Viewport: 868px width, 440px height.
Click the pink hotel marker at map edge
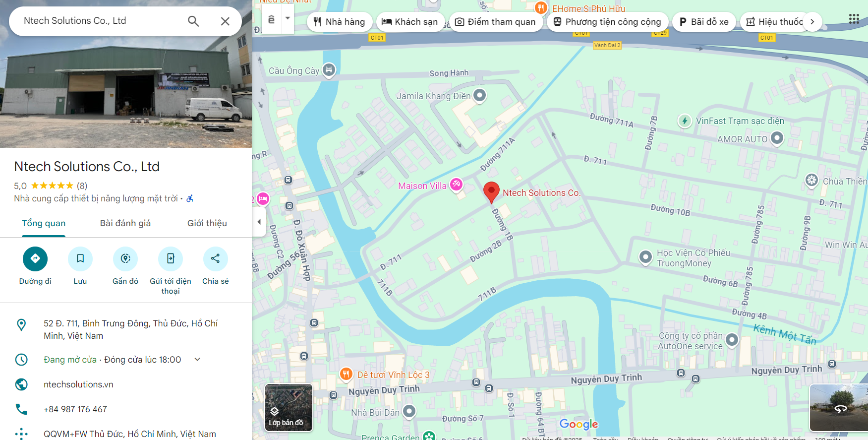coord(263,199)
